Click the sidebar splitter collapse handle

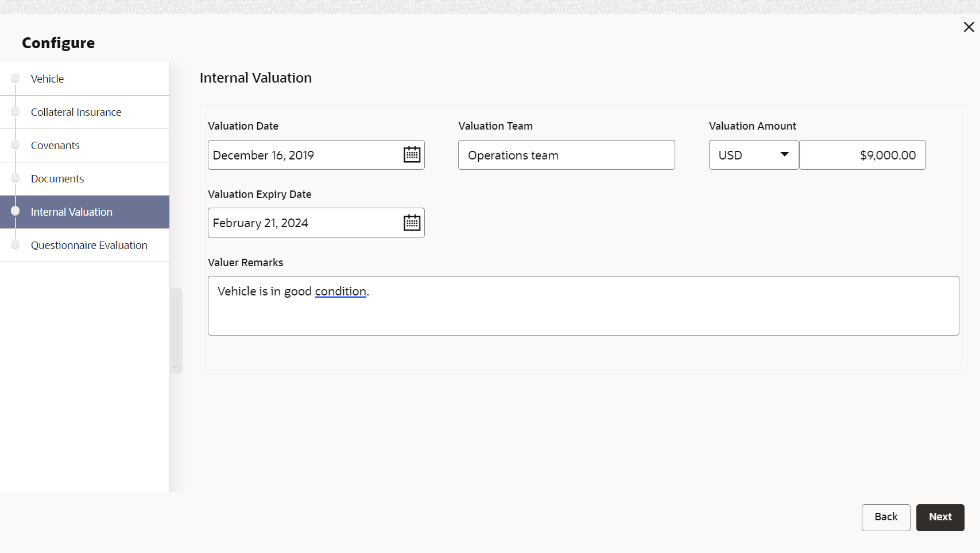pyautogui.click(x=175, y=332)
